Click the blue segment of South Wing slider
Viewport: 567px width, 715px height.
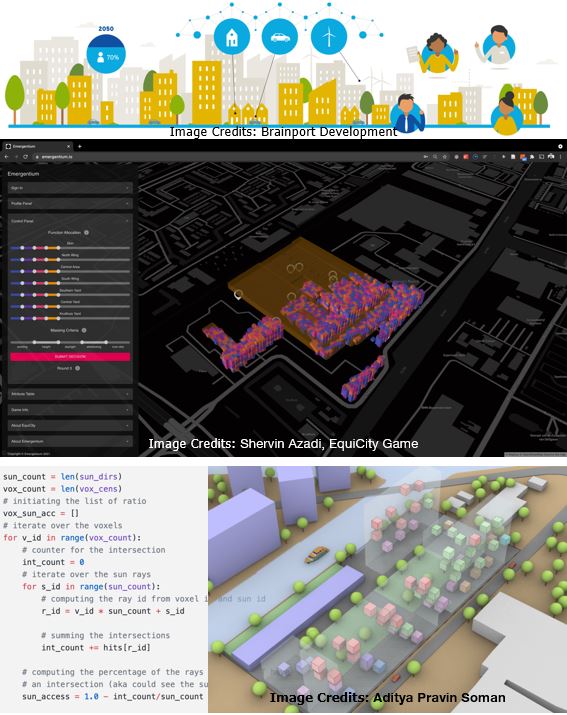16,283
